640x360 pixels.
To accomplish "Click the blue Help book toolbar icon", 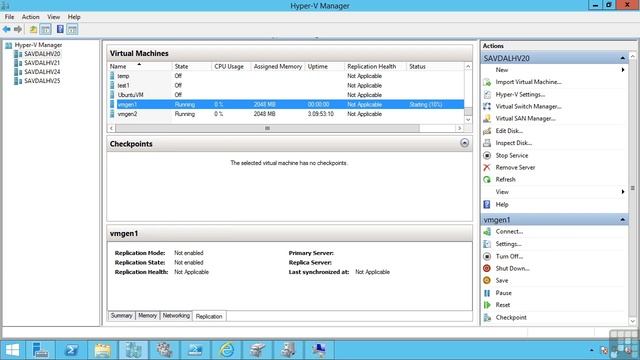I will click(60, 29).
